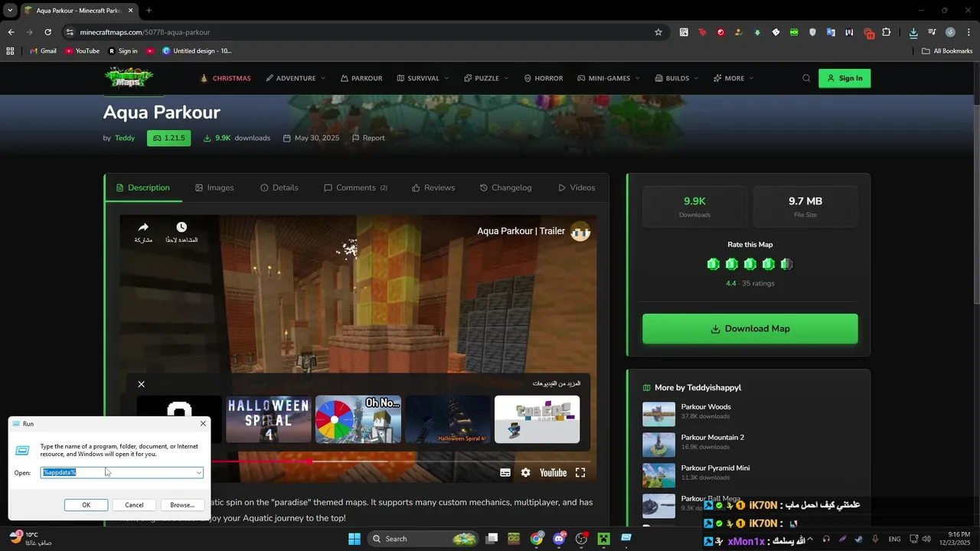Share the YouTube video via the arrow icon
Screen dimensions: 980x551
(x=143, y=227)
